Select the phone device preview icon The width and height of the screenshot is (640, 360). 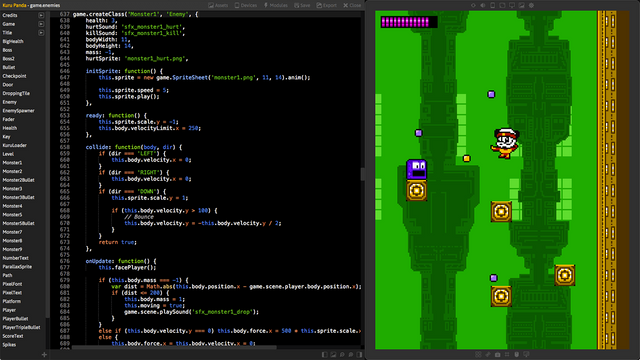(493, 5)
